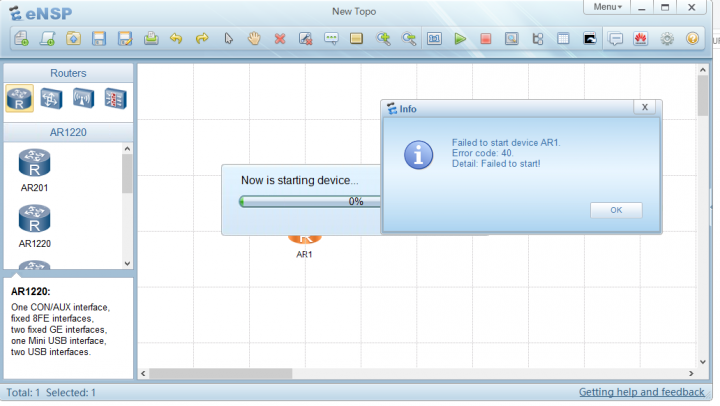Open the Settings gear icon
This screenshot has height=406, width=720.
(x=667, y=39)
